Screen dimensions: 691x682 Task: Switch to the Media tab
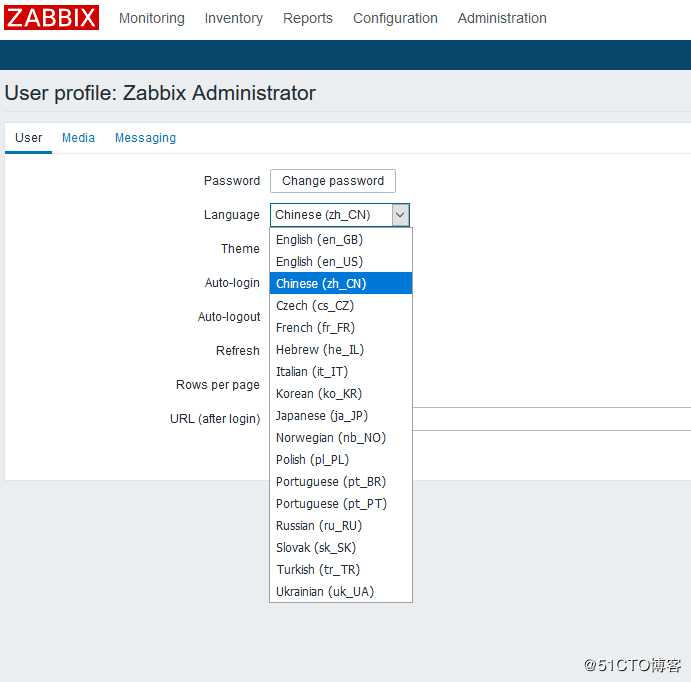pyautogui.click(x=78, y=137)
